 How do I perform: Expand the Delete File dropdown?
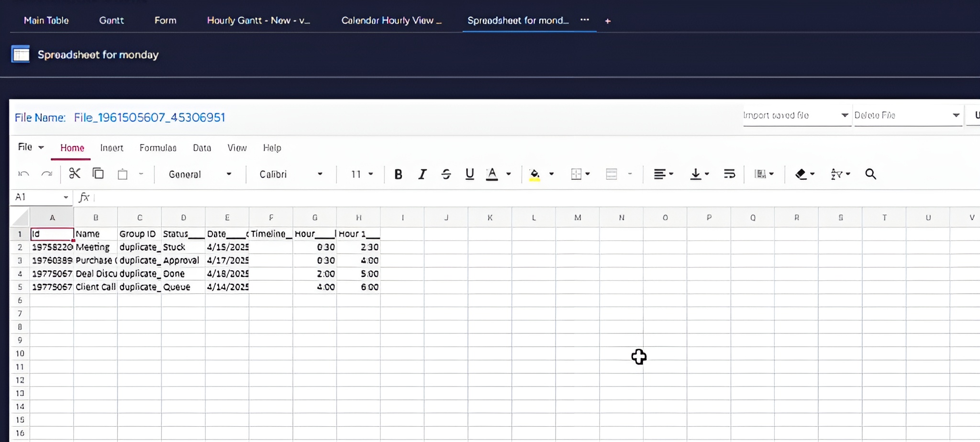907,115
